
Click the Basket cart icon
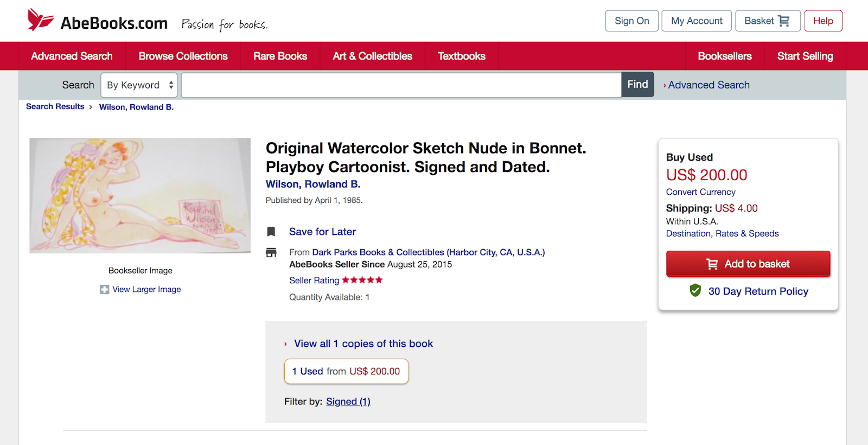pos(783,21)
